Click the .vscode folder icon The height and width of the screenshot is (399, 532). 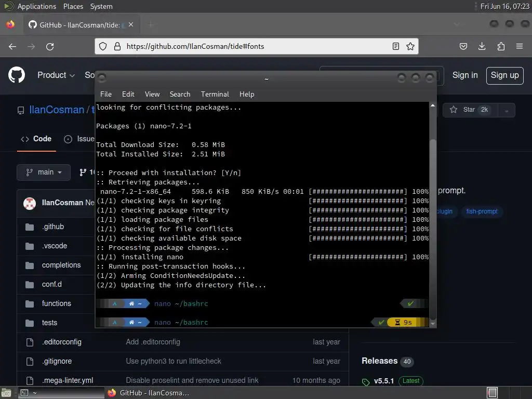click(30, 246)
